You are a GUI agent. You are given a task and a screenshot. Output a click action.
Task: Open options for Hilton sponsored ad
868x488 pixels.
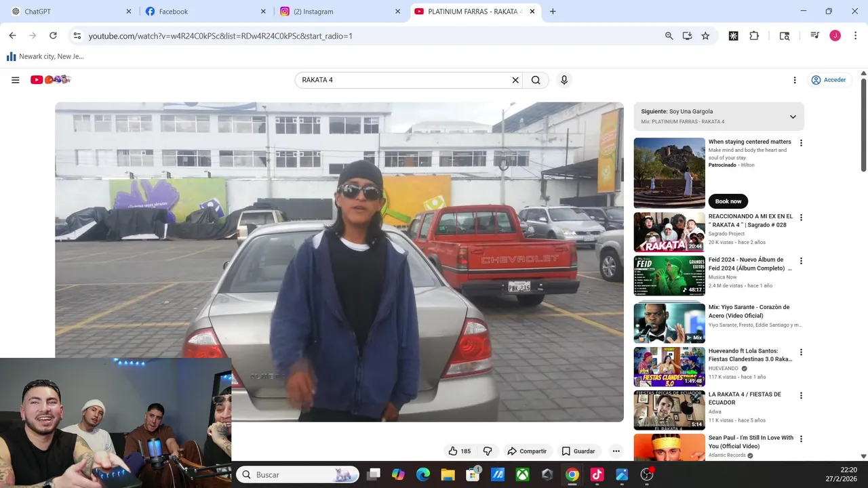click(801, 143)
